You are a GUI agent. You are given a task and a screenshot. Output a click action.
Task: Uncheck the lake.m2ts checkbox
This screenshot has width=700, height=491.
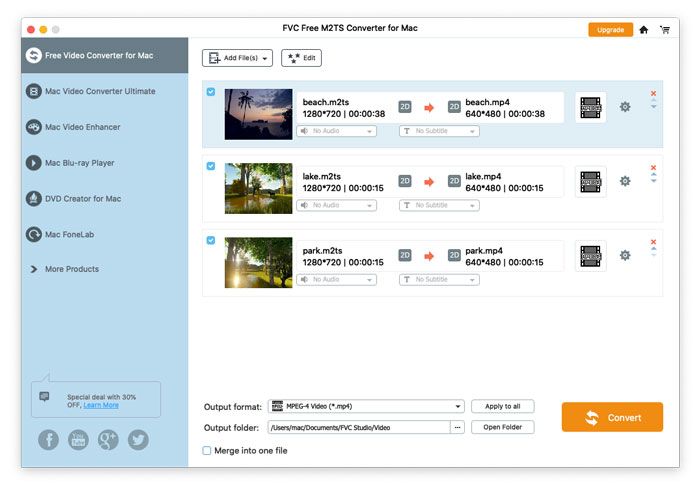coord(211,166)
